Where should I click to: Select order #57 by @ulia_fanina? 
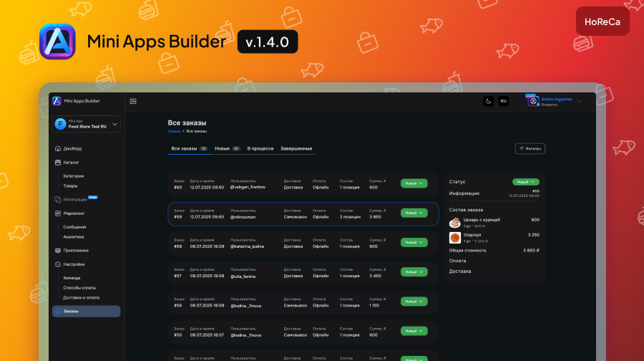[303, 273]
